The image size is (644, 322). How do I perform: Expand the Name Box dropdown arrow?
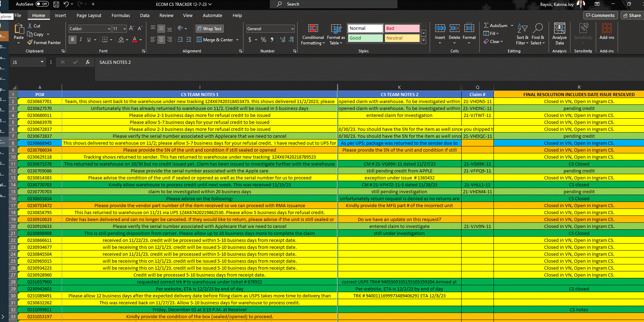42,62
